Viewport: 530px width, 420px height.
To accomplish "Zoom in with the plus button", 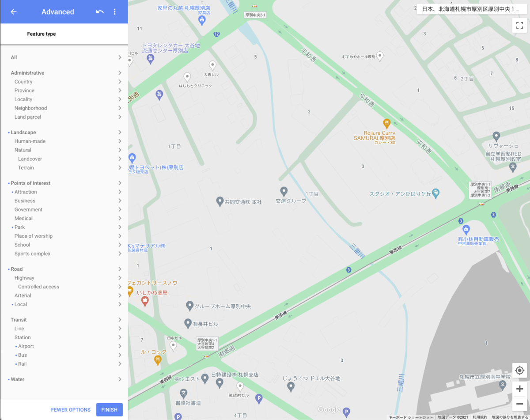I will click(x=519, y=389).
